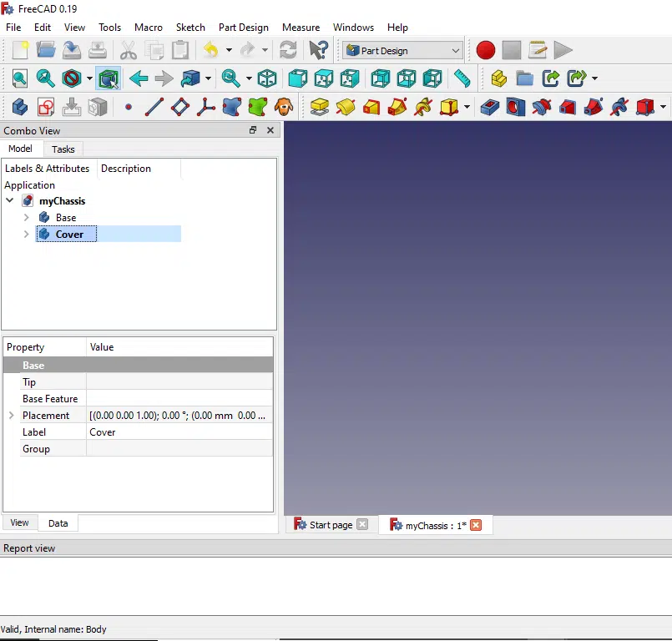Click the Refresh recompute icon
This screenshot has height=641, width=672.
click(288, 50)
